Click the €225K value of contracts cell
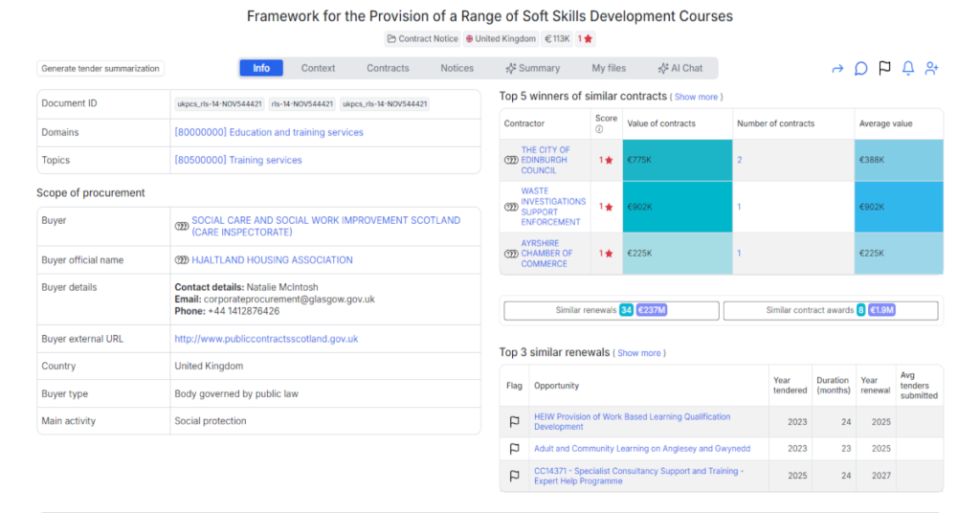The image size is (980, 513). 678,254
